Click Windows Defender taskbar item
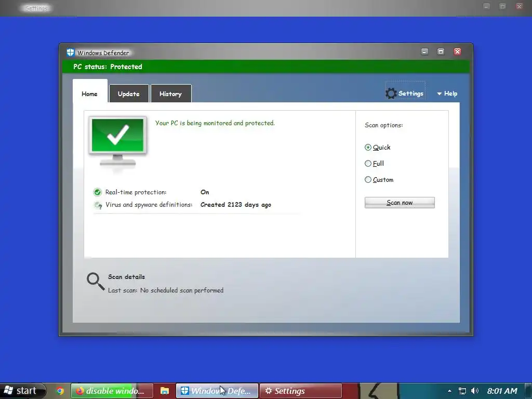Screen dimensions: 532x399 click(217, 391)
